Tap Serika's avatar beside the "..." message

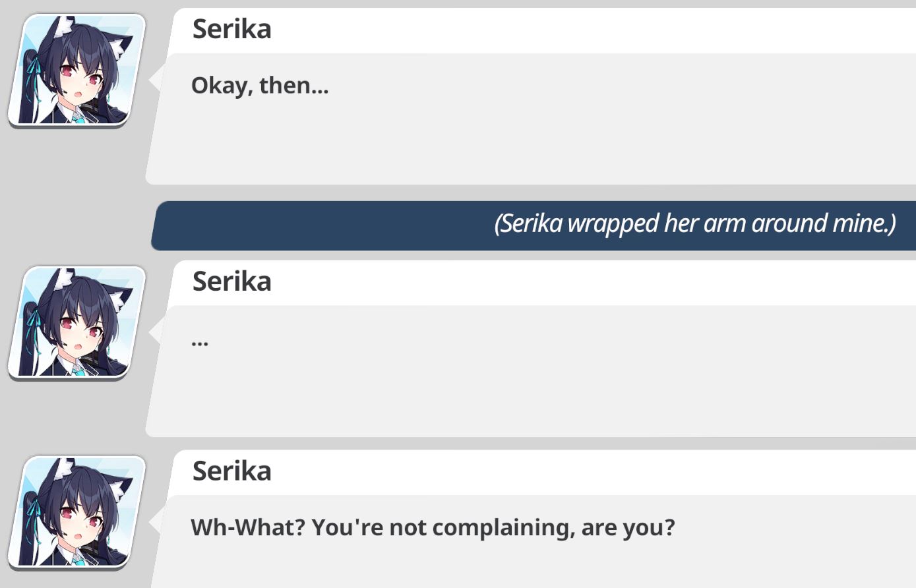click(x=76, y=322)
